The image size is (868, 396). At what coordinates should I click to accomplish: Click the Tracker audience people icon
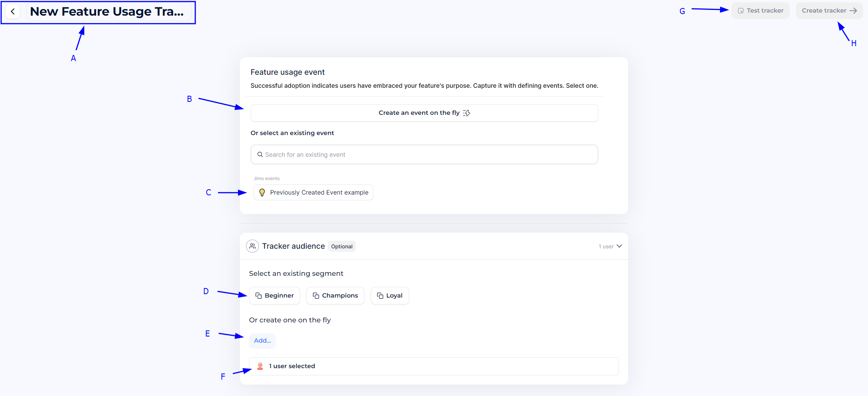click(252, 246)
